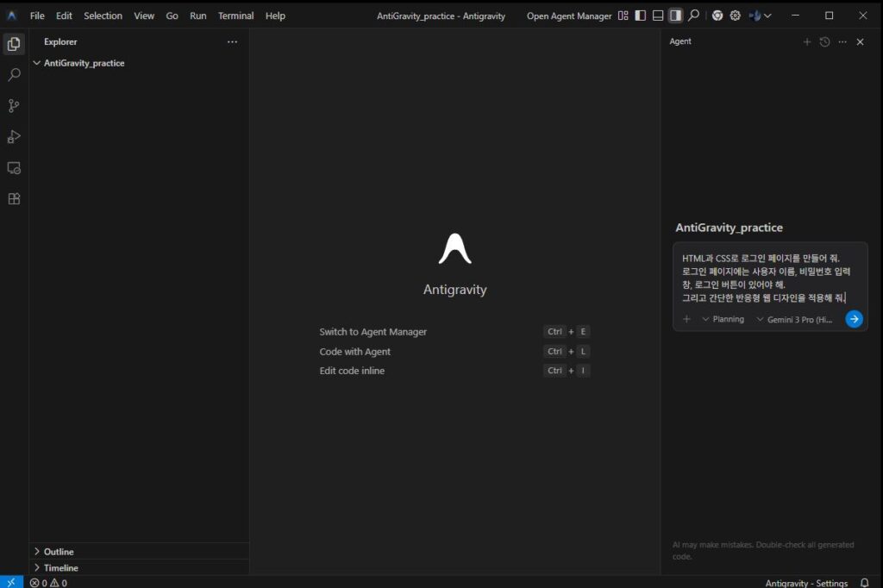Image resolution: width=883 pixels, height=588 pixels.
Task: Open the Source Control view
Action: pyautogui.click(x=14, y=106)
